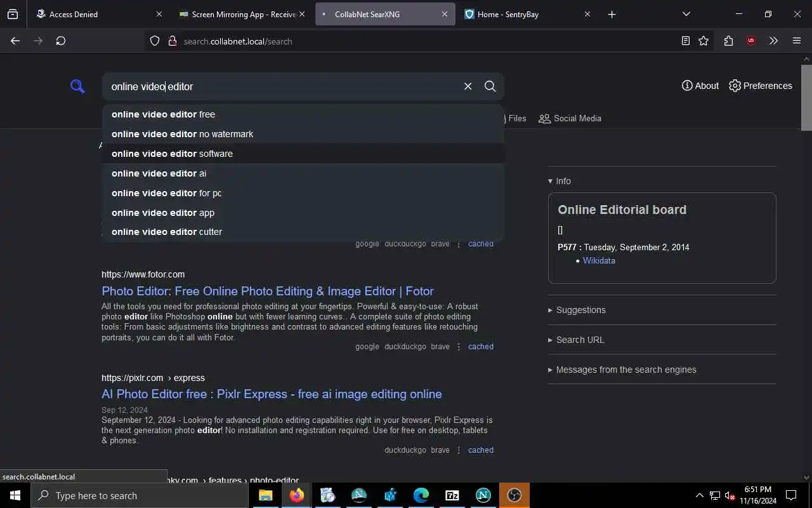The width and height of the screenshot is (812, 508).
Task: Choose suggestion 'online video editor cutter'
Action: 303,232
